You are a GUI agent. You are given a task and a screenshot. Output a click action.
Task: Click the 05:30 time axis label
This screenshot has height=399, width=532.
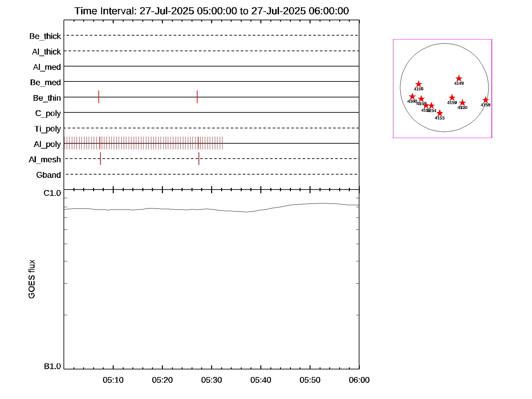pyautogui.click(x=211, y=380)
